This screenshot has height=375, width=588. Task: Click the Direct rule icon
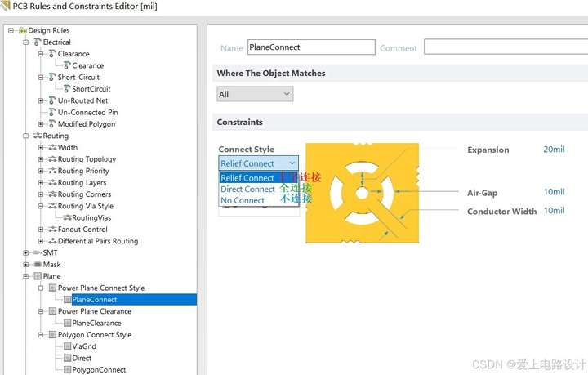coord(67,358)
